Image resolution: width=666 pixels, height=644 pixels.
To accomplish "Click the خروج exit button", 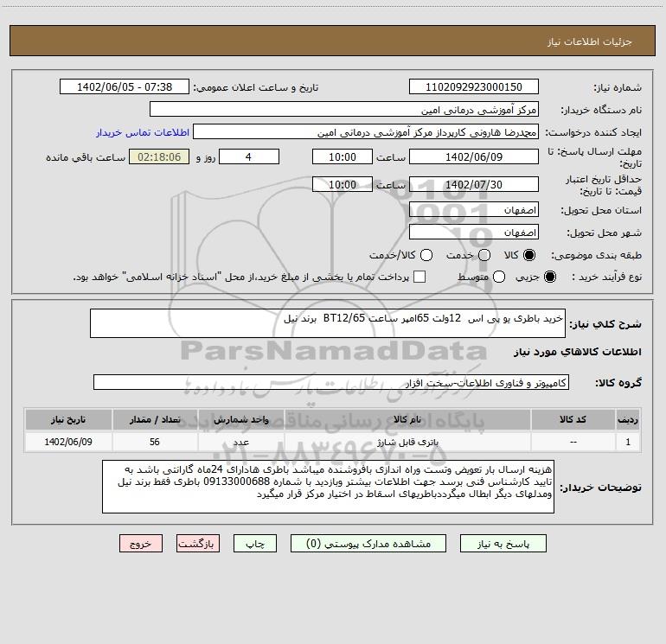I will click(x=141, y=544).
